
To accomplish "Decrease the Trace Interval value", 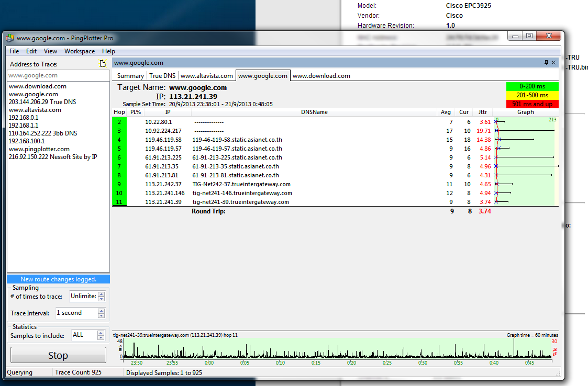I will tap(101, 315).
